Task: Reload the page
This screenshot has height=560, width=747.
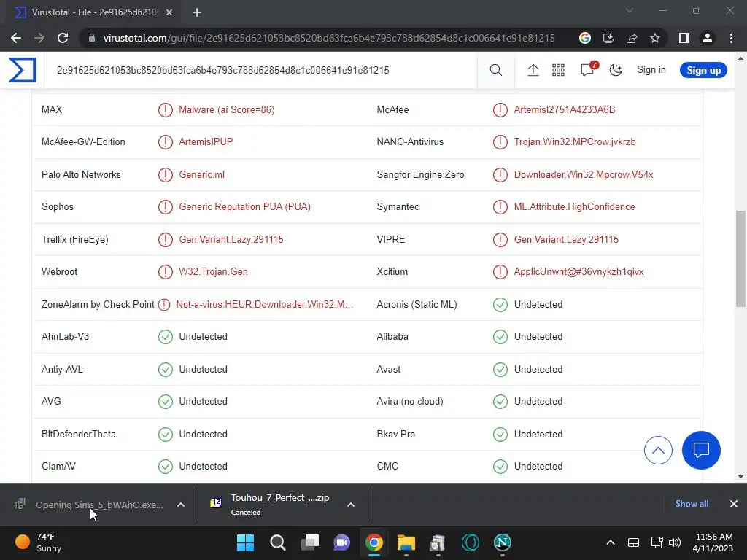Action: [x=63, y=38]
